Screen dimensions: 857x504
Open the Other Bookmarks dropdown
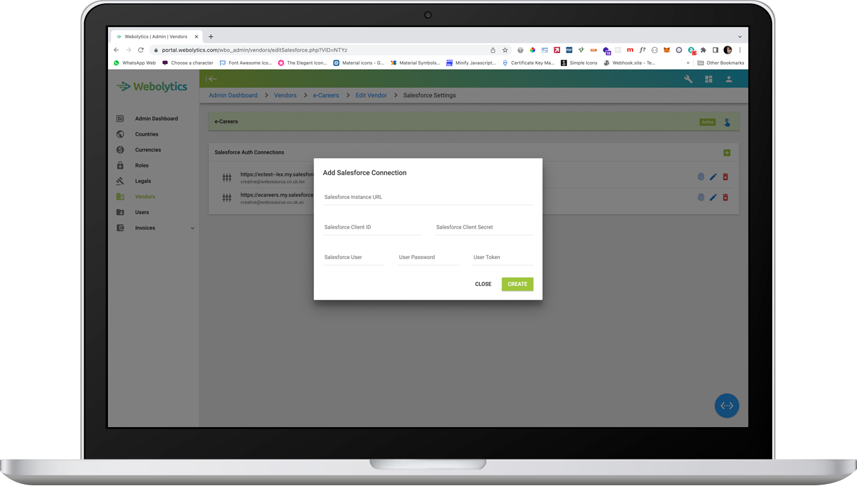pos(721,63)
